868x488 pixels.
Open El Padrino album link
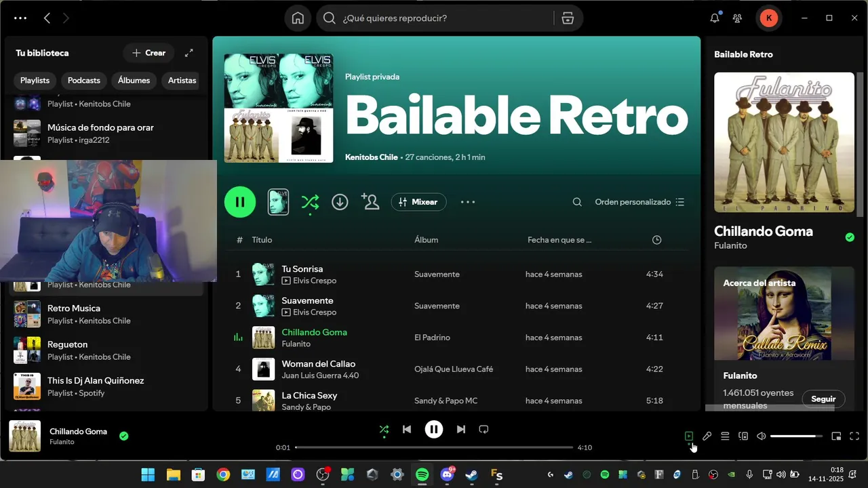(x=432, y=338)
